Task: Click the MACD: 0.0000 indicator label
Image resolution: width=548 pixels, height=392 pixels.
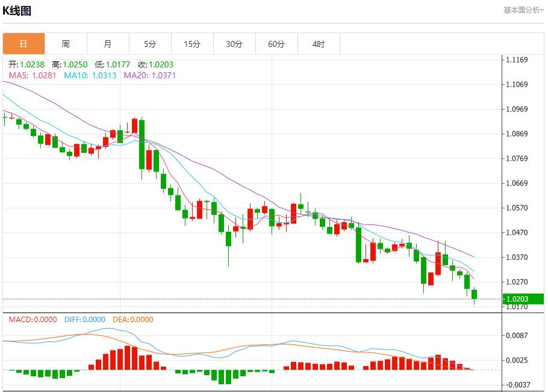Action: tap(33, 320)
